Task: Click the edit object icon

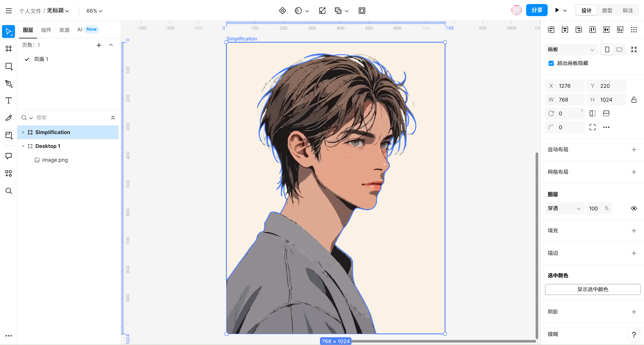Action: 322,11
